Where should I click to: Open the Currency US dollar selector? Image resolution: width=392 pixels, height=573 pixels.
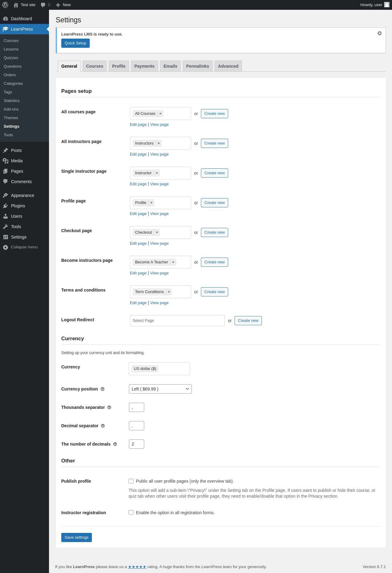coord(159,369)
